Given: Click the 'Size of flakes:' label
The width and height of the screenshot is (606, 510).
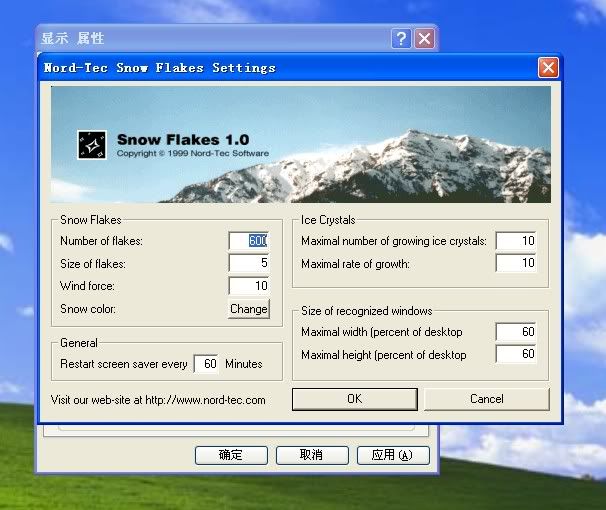Looking at the screenshot, I should [93, 264].
